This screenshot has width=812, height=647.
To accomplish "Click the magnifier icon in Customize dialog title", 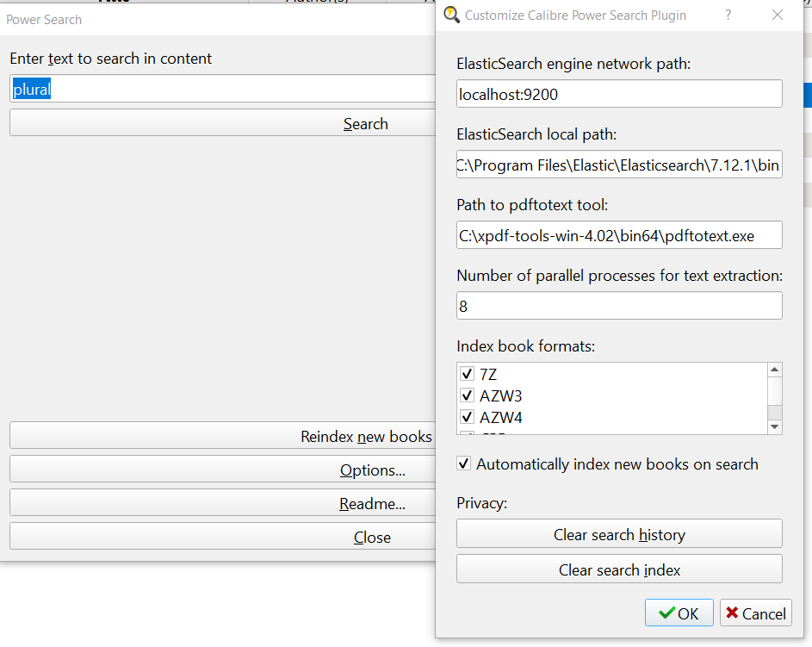I will pos(451,15).
